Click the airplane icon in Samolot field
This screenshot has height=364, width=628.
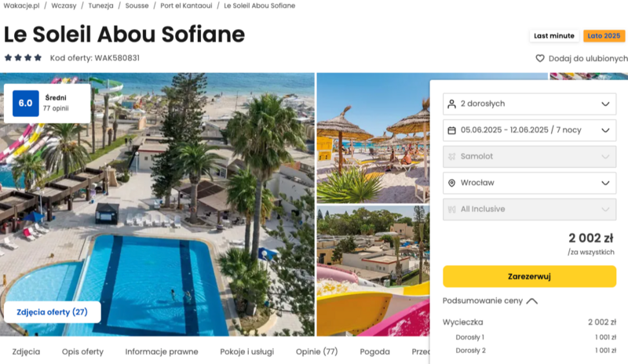click(x=451, y=157)
